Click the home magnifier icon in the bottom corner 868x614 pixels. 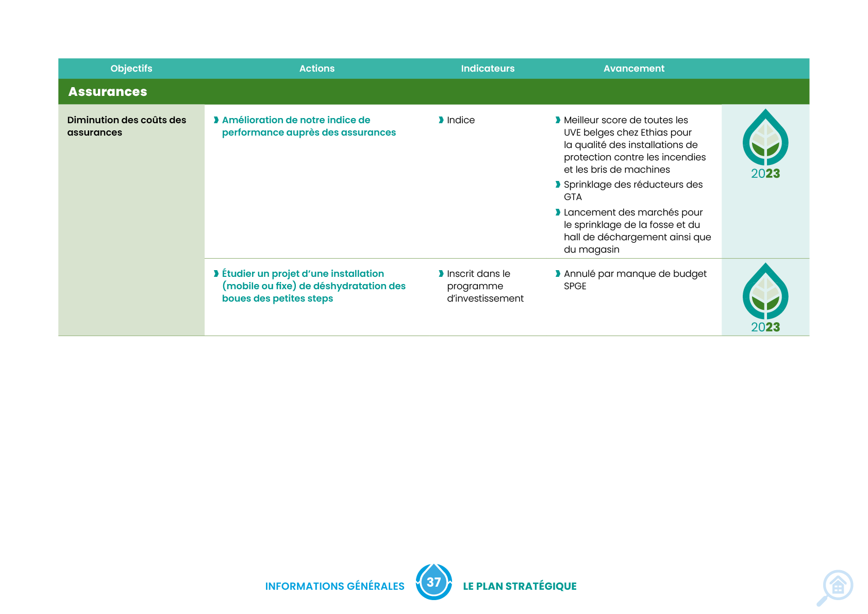pos(836,587)
